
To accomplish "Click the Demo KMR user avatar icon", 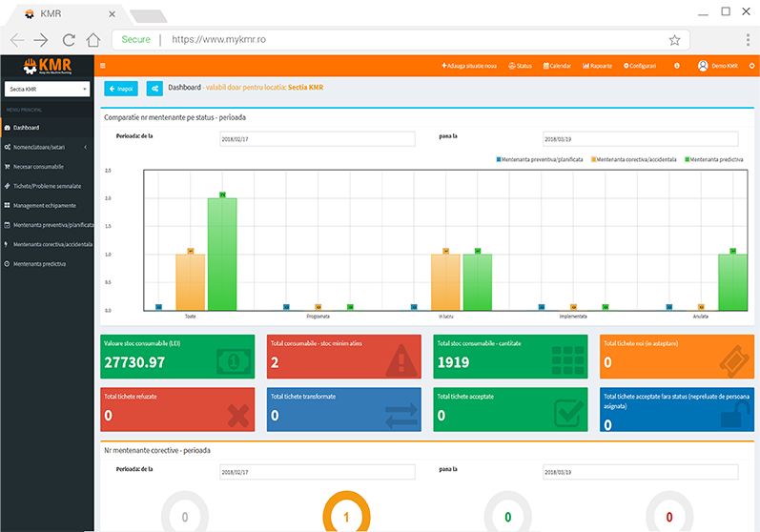I will pyautogui.click(x=703, y=66).
